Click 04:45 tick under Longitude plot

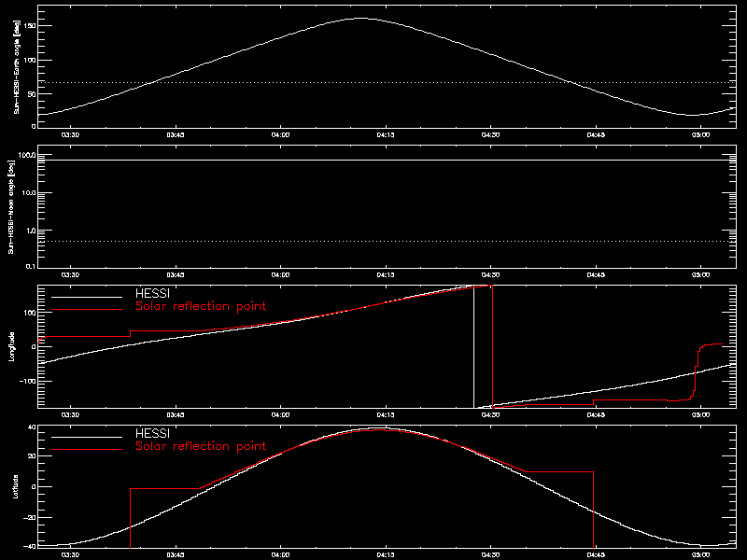[x=596, y=414]
